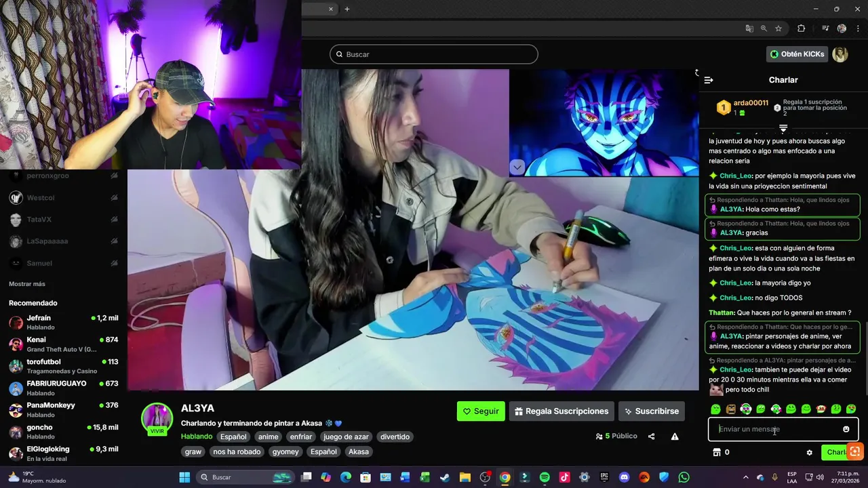Click the 5 Público viewer count
The height and width of the screenshot is (488, 868).
coord(616,436)
